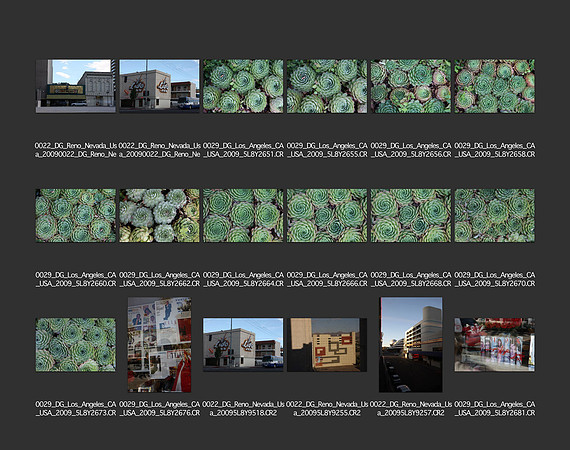Open the red storefront display photo 5L8Y2681
The height and width of the screenshot is (450, 570).
494,345
